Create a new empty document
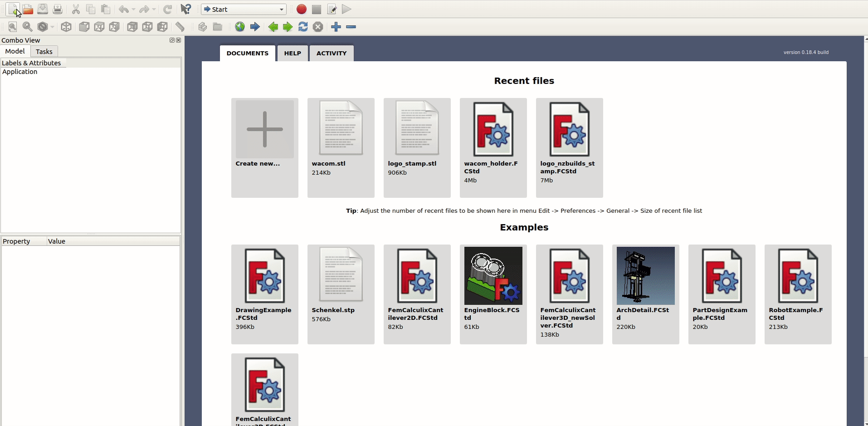Image resolution: width=868 pixels, height=426 pixels. (13, 9)
